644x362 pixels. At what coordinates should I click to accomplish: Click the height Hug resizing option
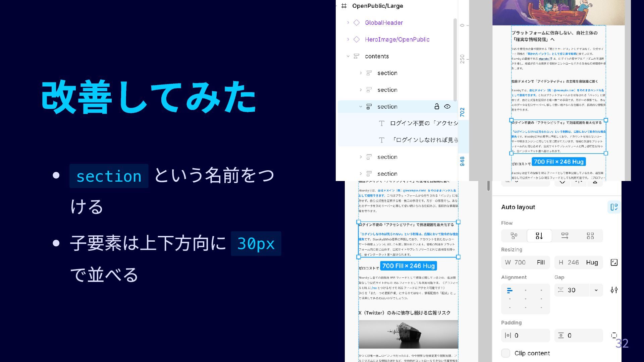pos(592,262)
